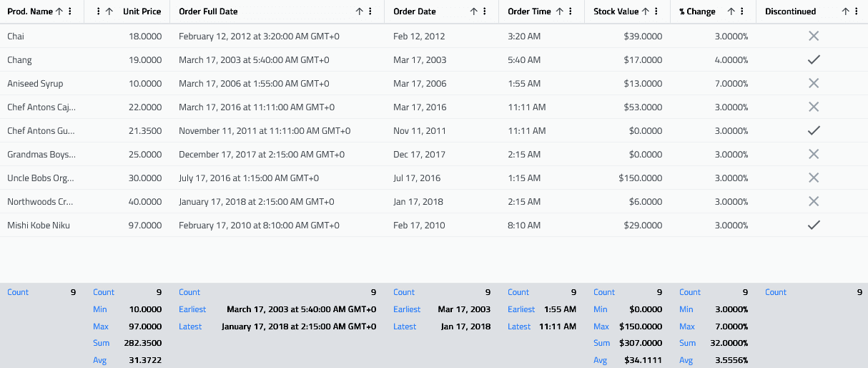868x368 pixels.
Task: Open the Unit Price column menu dots
Action: click(98, 11)
